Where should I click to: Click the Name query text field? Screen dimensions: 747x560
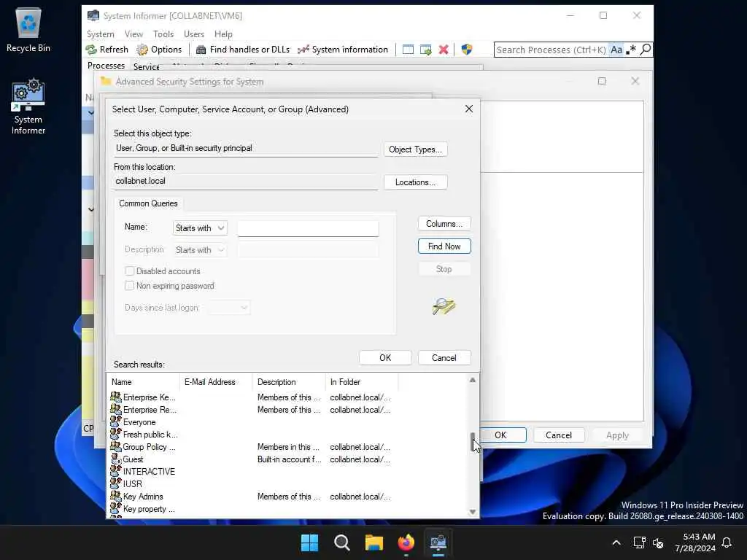point(309,228)
